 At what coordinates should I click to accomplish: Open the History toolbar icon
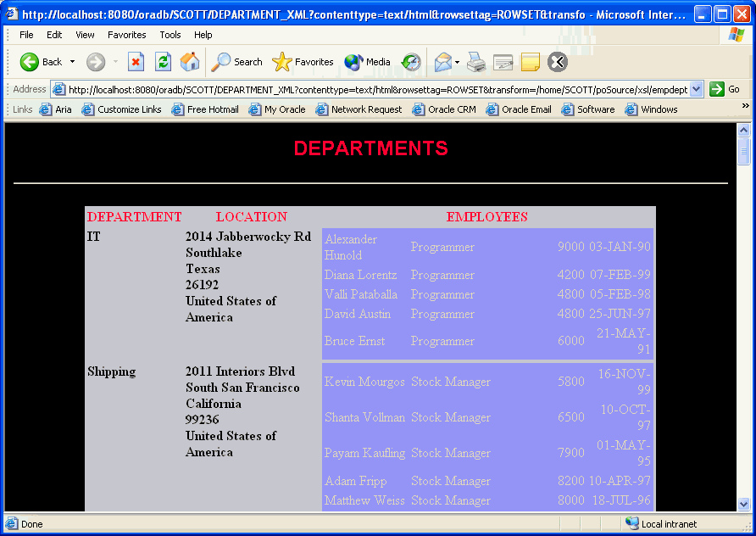[x=411, y=62]
